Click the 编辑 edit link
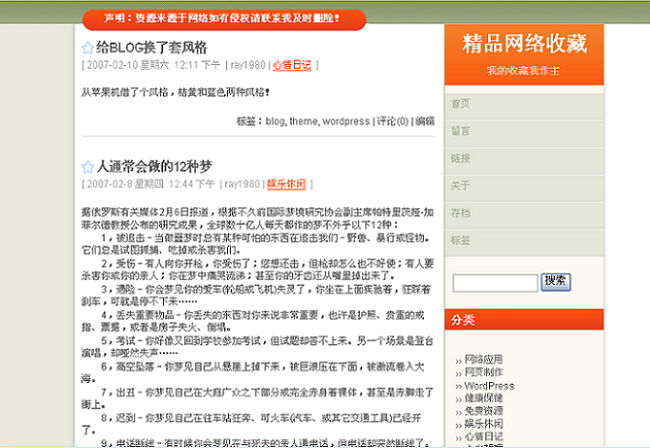The image size is (650, 448). pos(425,121)
